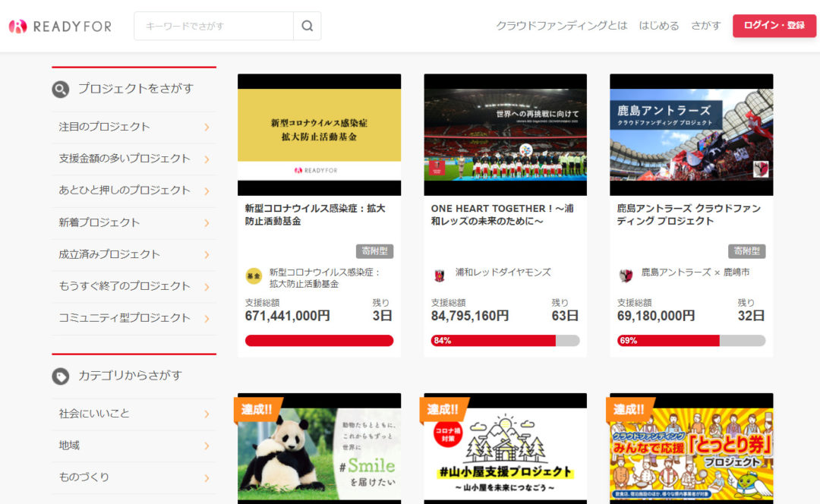The height and width of the screenshot is (504, 820).
Task: Click the 基金 organizer avatar icon
Action: 254,276
